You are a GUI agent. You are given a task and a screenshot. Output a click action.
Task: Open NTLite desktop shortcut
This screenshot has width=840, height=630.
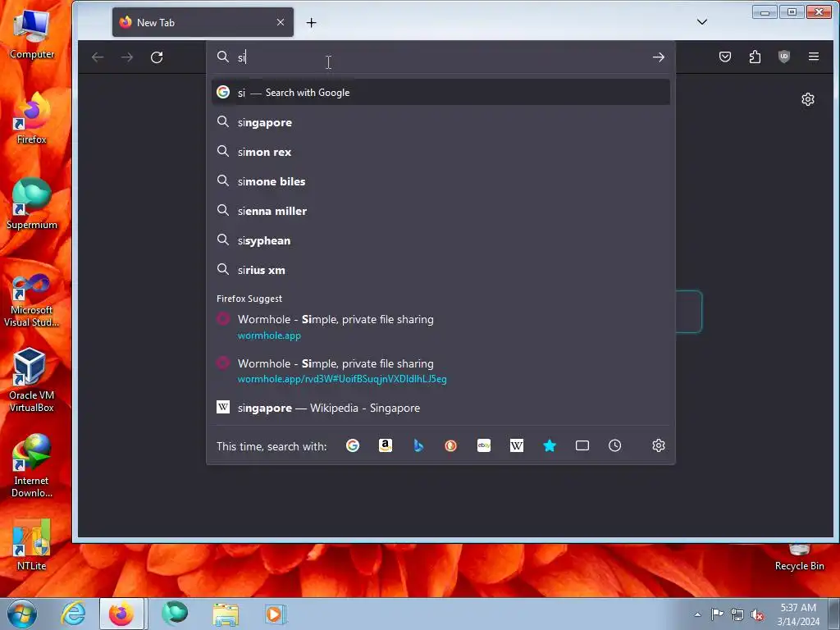32,545
